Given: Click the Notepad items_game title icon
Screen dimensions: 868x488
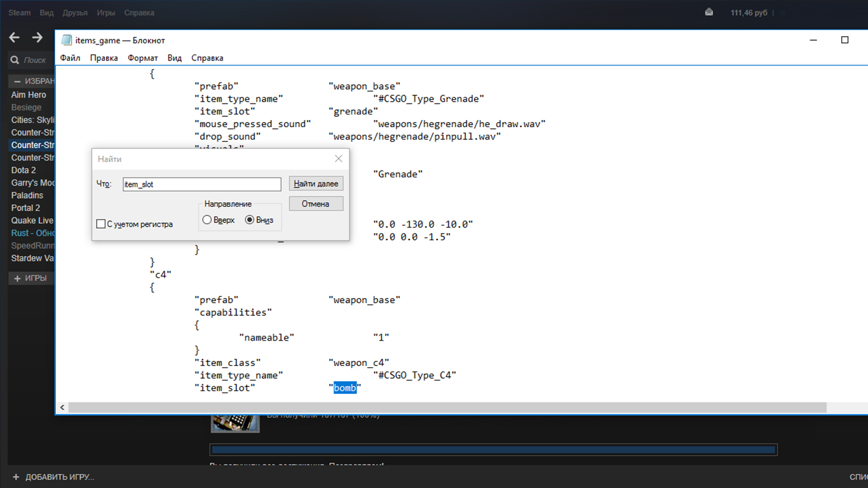Looking at the screenshot, I should 66,40.
